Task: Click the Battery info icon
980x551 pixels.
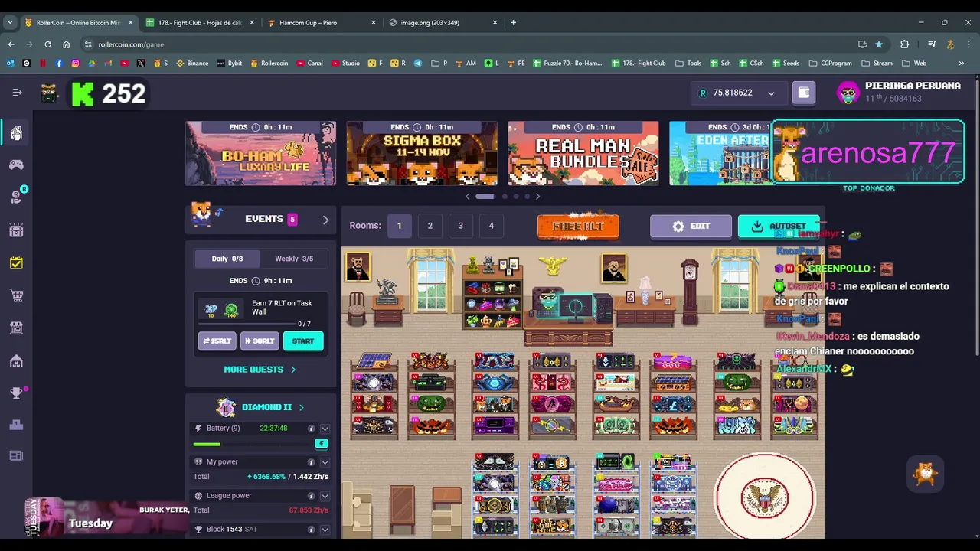Action: pos(311,429)
